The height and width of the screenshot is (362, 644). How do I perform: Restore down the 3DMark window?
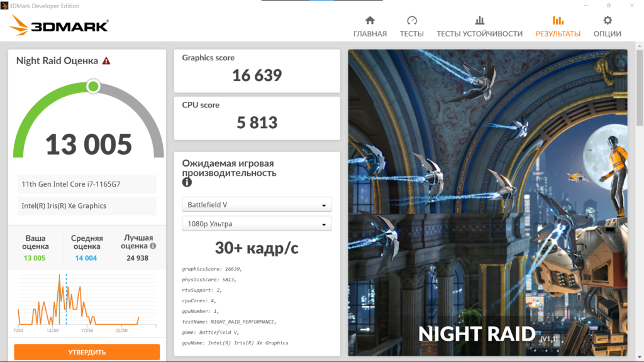[x=609, y=5]
